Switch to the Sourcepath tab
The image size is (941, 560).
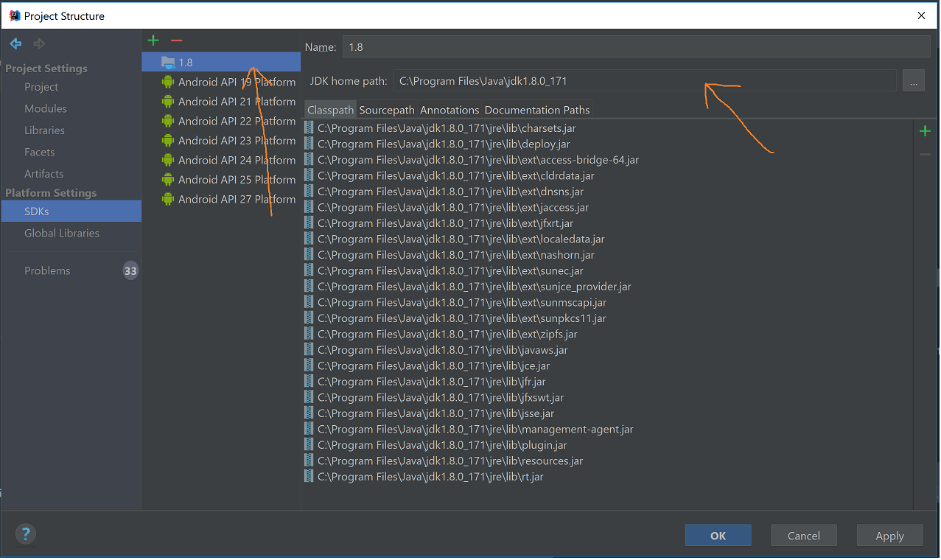click(387, 110)
